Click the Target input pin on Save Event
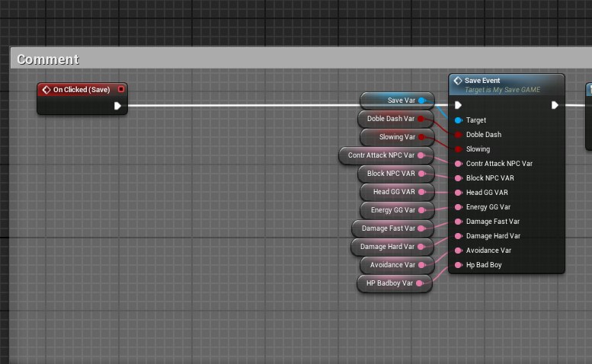592x364 pixels. pyautogui.click(x=458, y=120)
